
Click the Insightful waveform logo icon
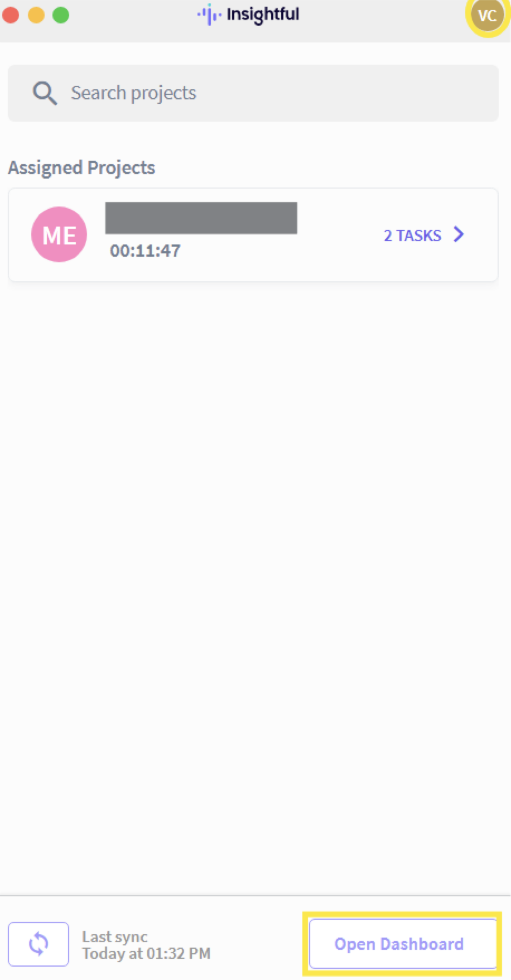point(209,15)
